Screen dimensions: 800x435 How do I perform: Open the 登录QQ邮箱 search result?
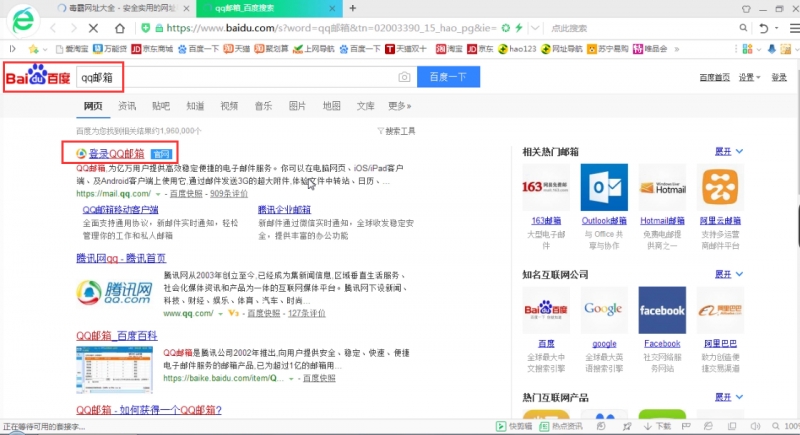pos(116,153)
